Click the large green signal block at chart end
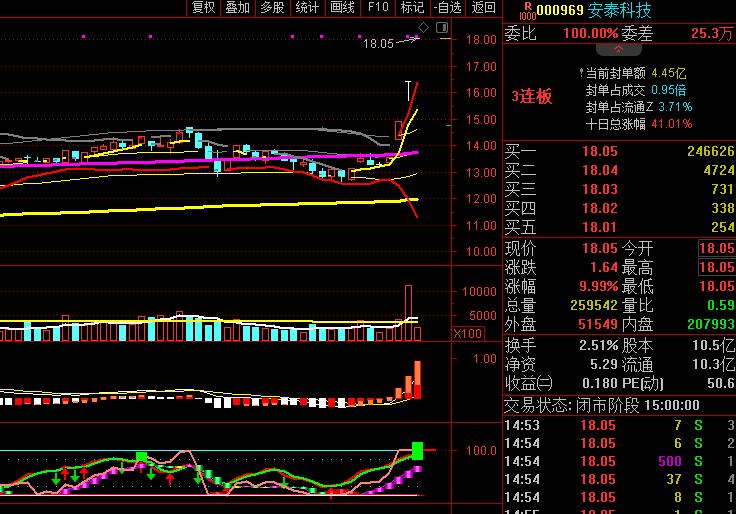Image resolution: width=736 pixels, height=514 pixels. [418, 450]
